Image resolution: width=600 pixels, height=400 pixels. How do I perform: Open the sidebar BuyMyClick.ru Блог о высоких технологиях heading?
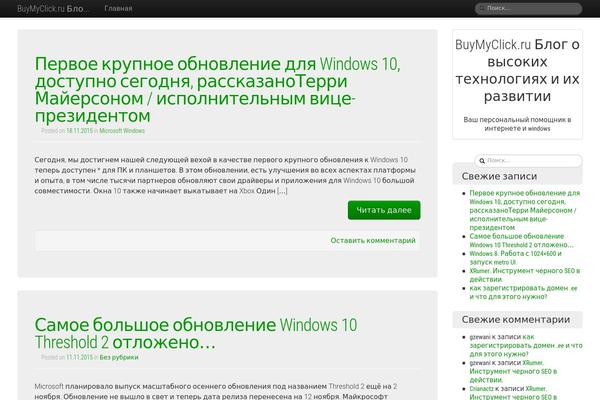click(x=517, y=70)
